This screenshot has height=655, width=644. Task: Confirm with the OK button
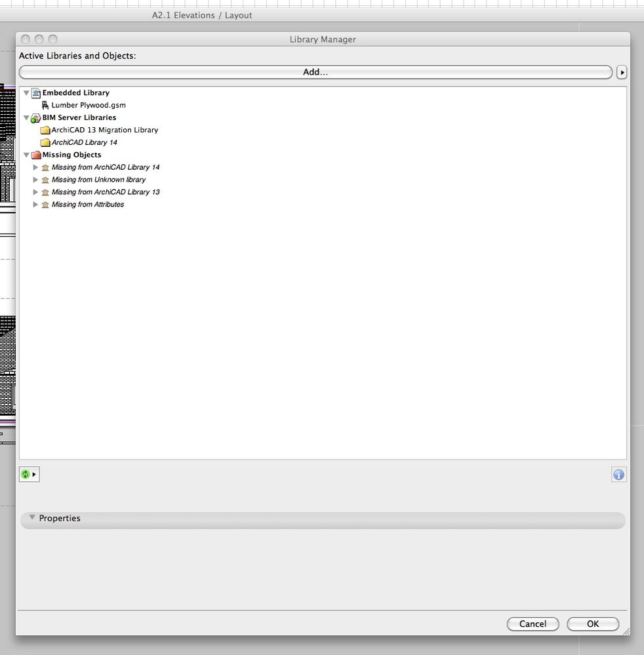point(593,624)
